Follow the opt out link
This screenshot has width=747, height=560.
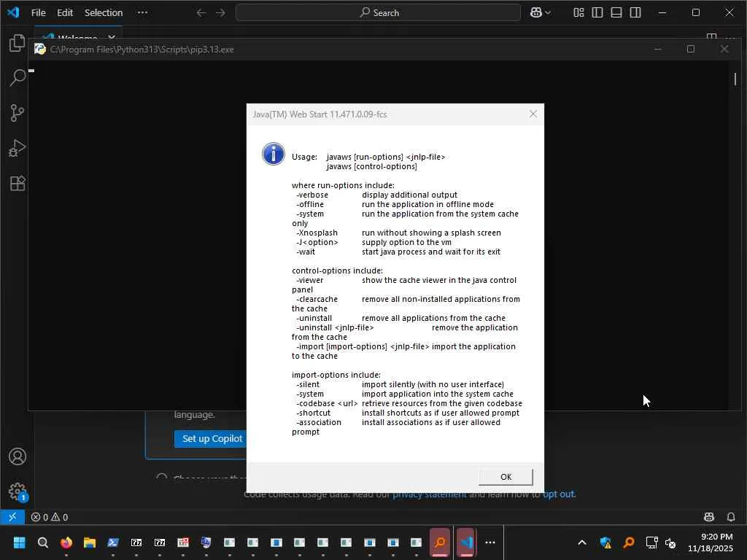pos(560,494)
